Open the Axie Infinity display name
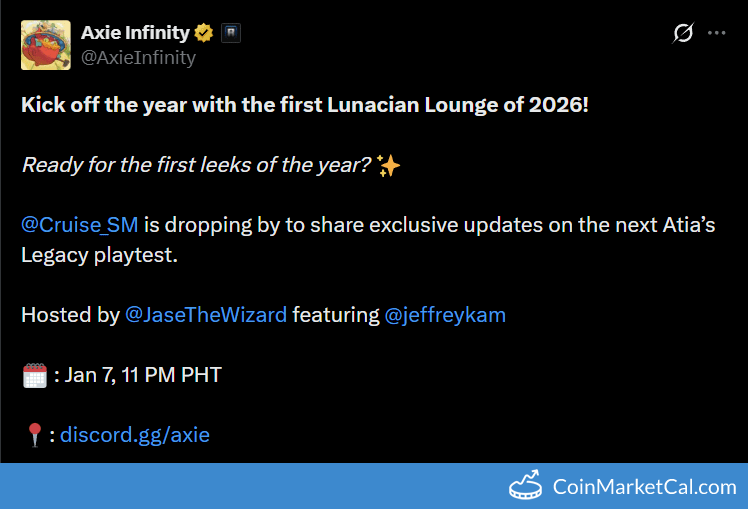Image resolution: width=748 pixels, height=509 pixels. [x=135, y=33]
